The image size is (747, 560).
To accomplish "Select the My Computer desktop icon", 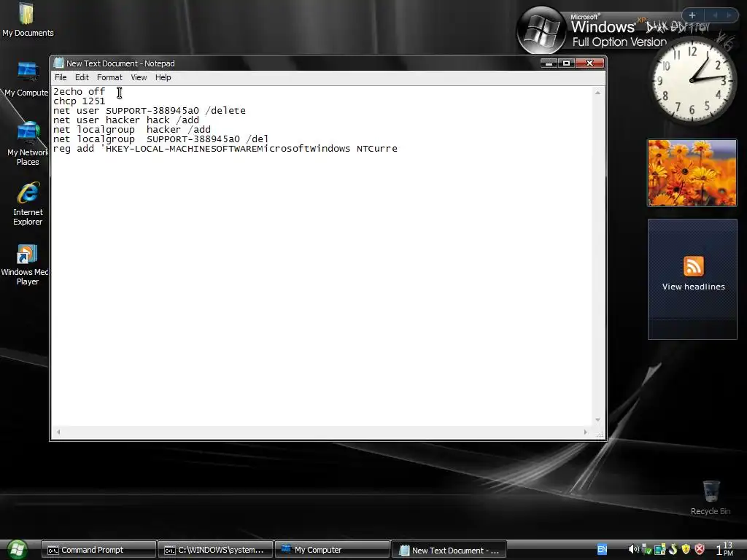I will (27, 79).
